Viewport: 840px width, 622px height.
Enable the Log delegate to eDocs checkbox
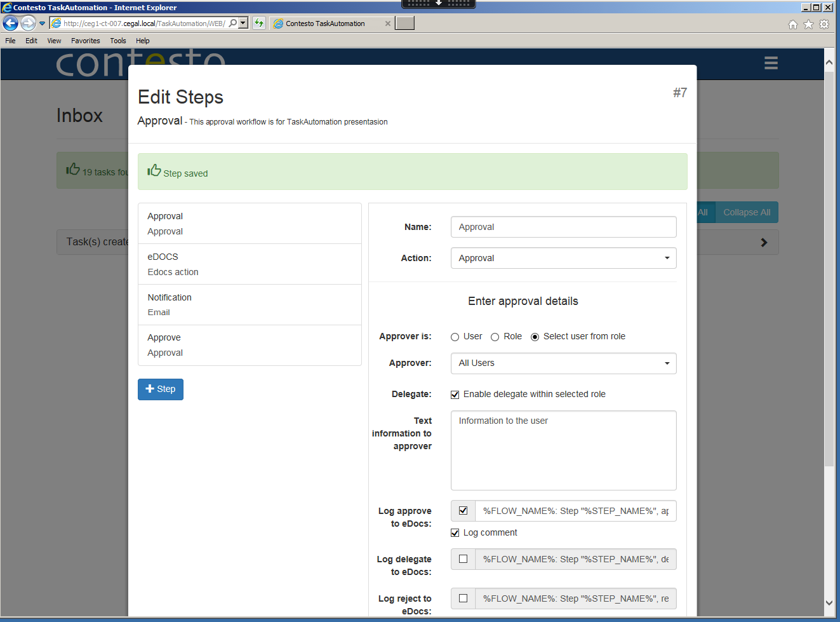463,559
